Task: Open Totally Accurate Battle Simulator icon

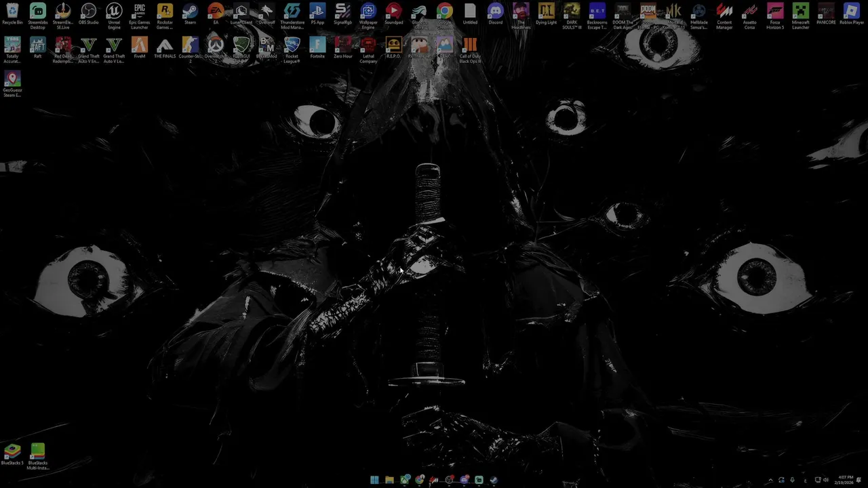Action: tap(12, 50)
